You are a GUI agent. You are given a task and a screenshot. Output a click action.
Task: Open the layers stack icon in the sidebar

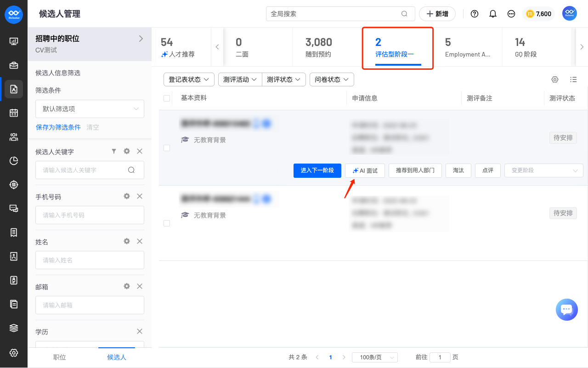14,328
